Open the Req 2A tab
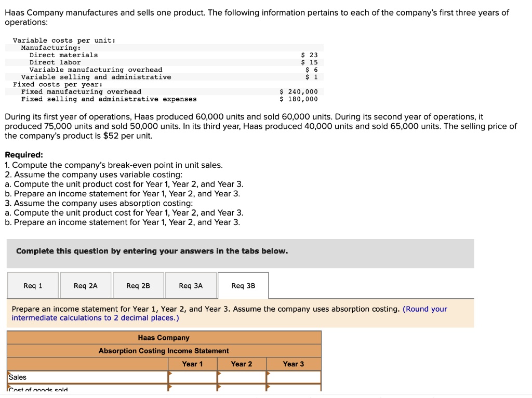Image resolution: width=532 pixels, height=398 pixels. click(85, 285)
